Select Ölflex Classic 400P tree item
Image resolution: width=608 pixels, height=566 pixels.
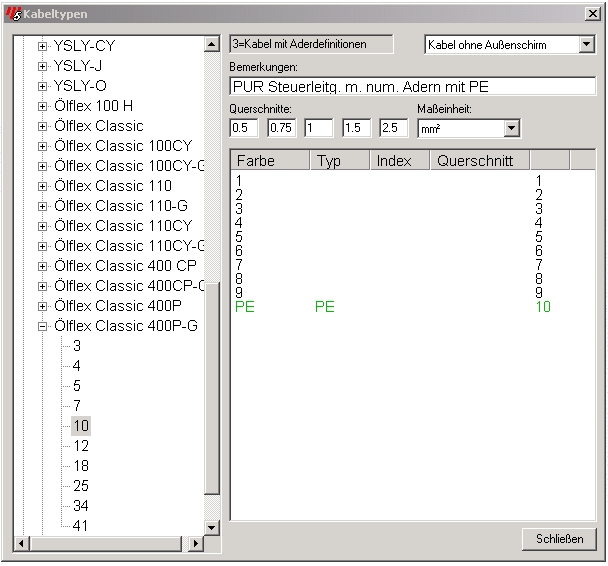pyautogui.click(x=118, y=306)
